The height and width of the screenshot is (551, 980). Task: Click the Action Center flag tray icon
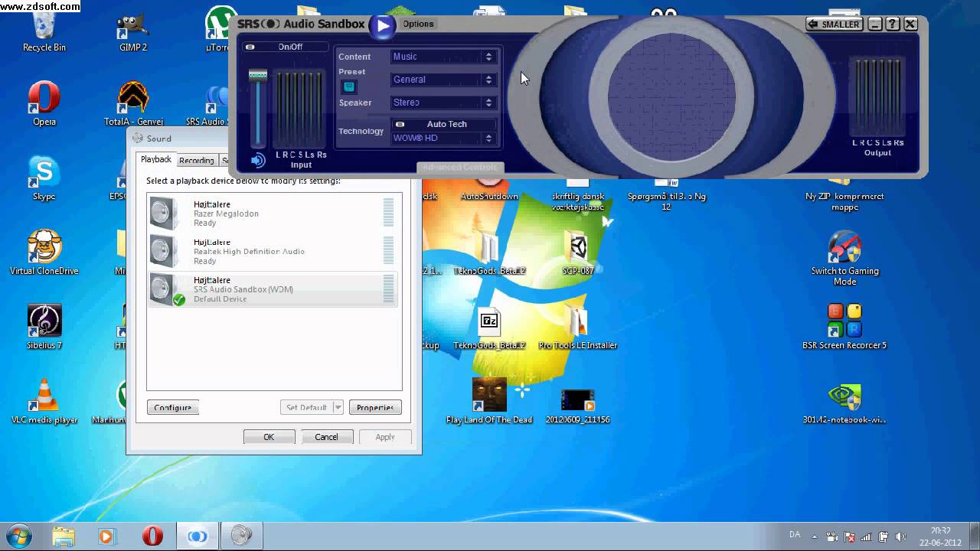(849, 537)
